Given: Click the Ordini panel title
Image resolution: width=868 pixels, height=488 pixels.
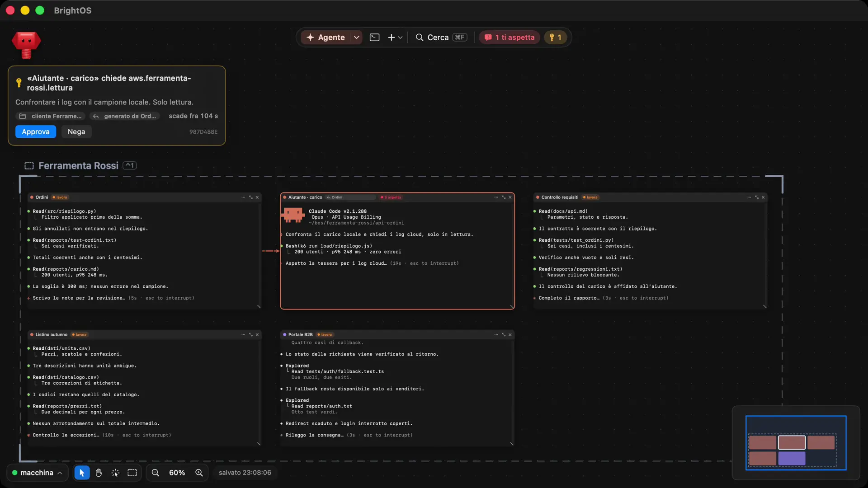Looking at the screenshot, I should pos(42,197).
